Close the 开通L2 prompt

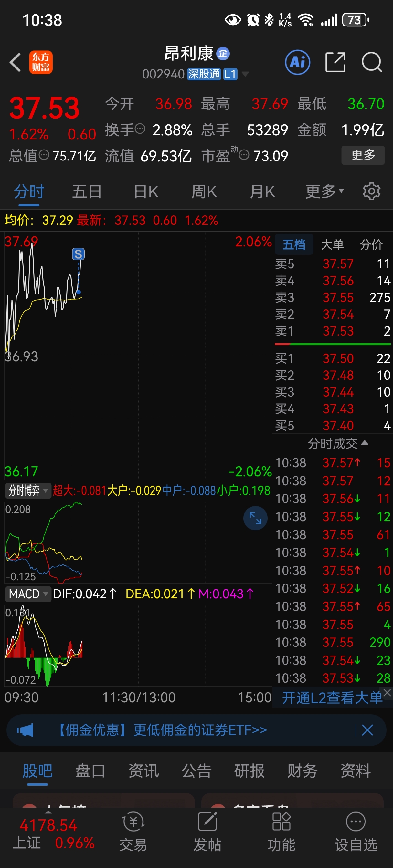pos(387,693)
